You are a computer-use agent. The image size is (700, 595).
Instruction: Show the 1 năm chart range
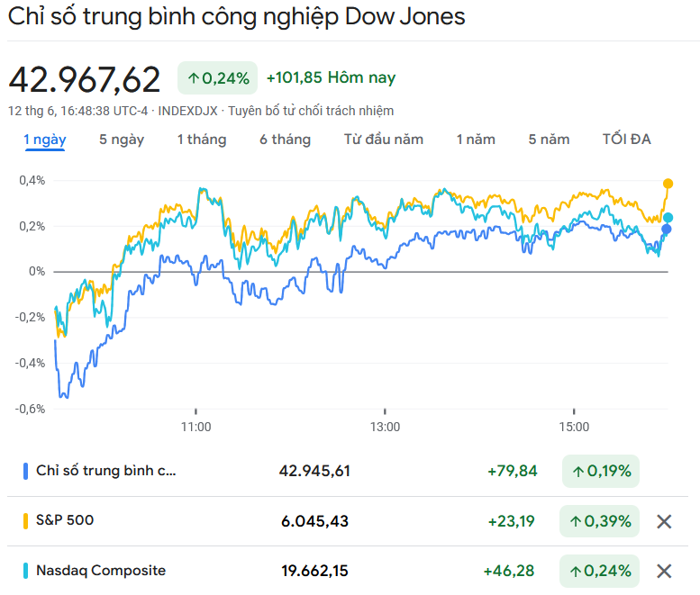click(x=476, y=140)
